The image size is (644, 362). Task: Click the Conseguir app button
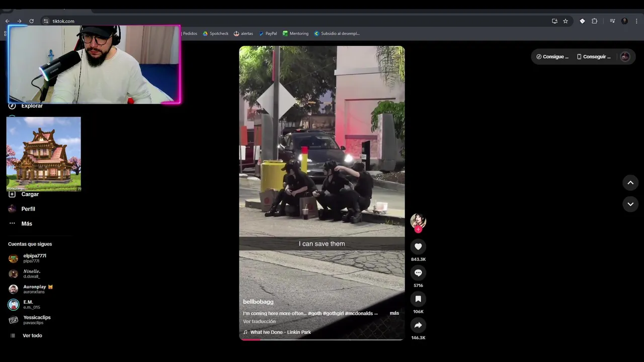(x=594, y=57)
